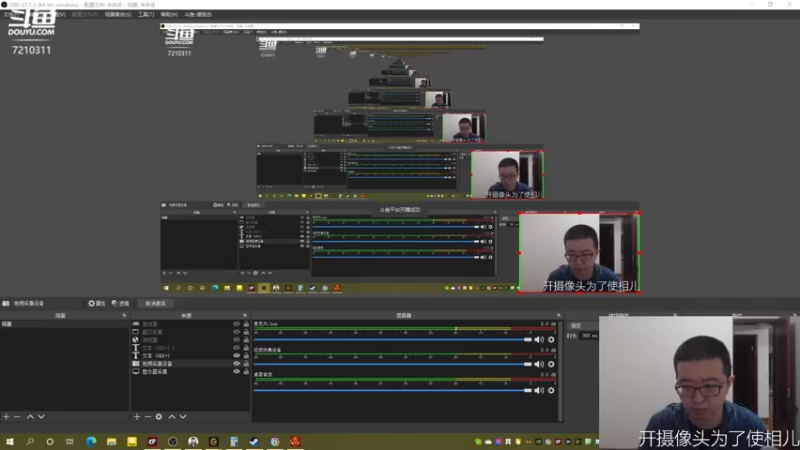800x450 pixels.
Task: Move the selected source up
Action: click(x=172, y=417)
